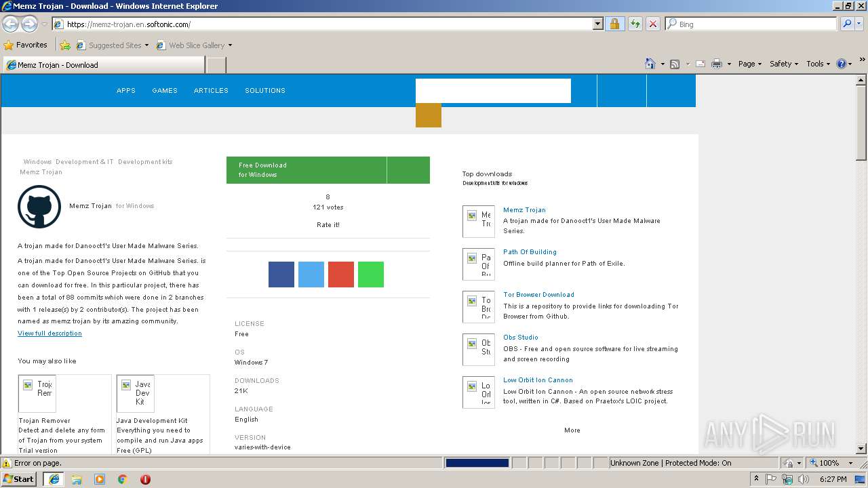Open the Path Of Building link

coord(530,252)
